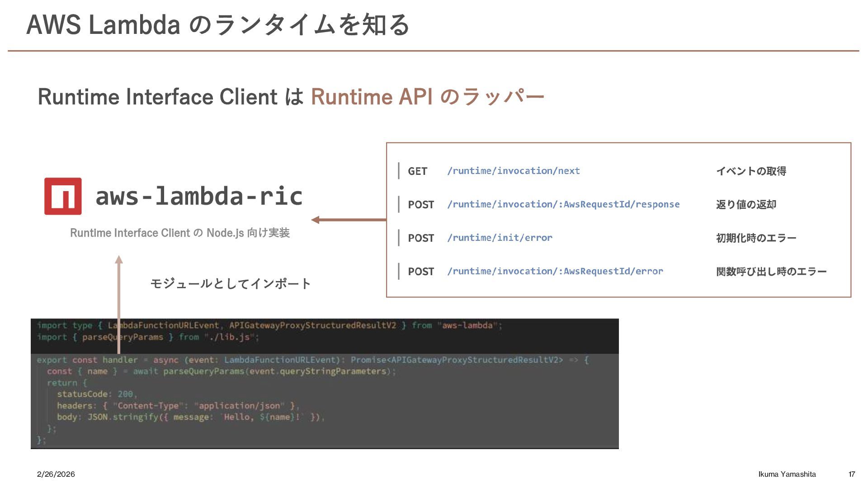Screen dimensions: 868x488
Task: Click the GET method label
Action: pyautogui.click(x=417, y=171)
